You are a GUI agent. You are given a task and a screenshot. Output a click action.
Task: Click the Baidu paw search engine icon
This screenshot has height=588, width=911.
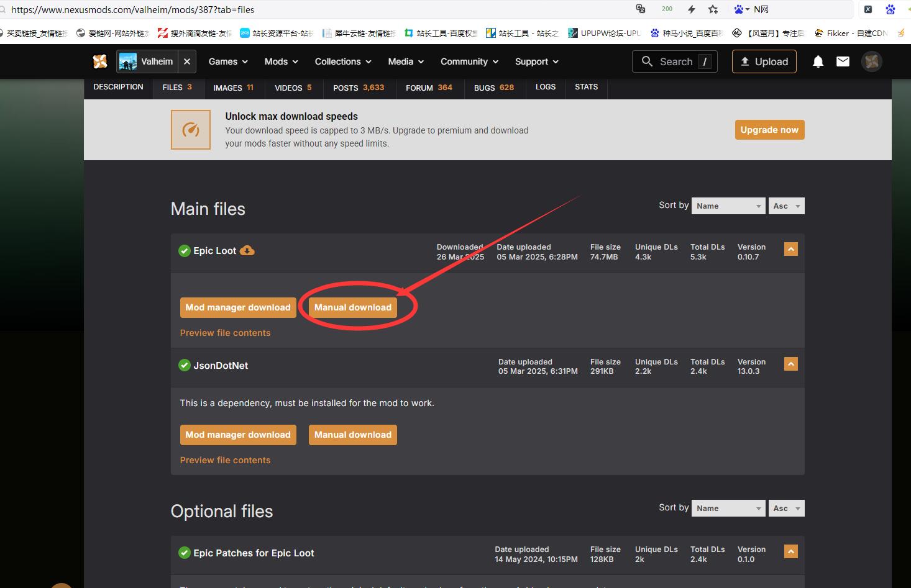tap(739, 9)
